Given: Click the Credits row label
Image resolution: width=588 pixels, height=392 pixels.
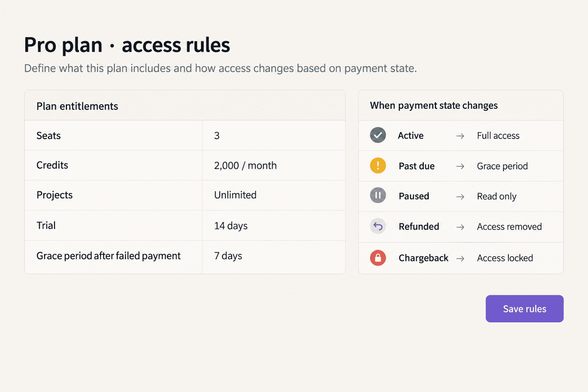Looking at the screenshot, I should pyautogui.click(x=52, y=165).
